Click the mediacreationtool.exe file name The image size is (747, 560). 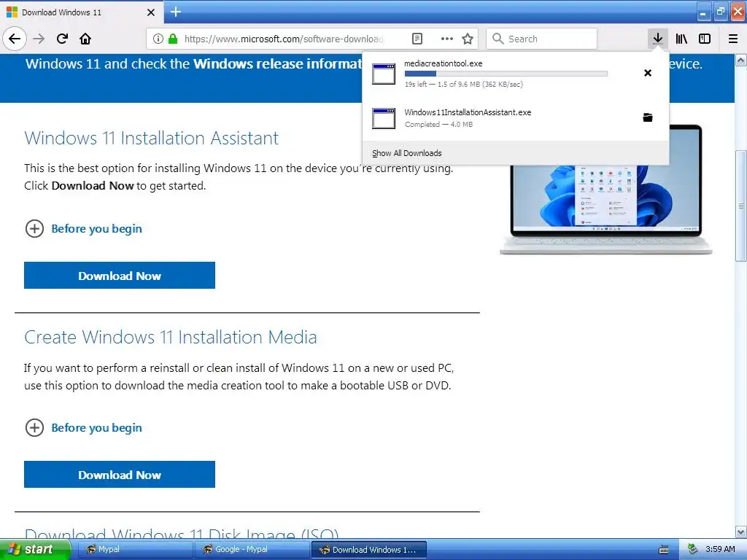443,63
